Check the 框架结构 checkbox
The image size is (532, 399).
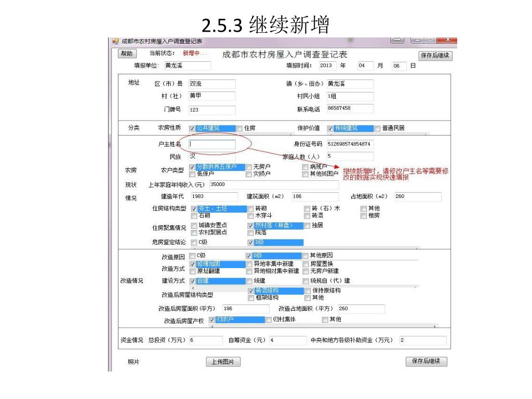point(251,298)
